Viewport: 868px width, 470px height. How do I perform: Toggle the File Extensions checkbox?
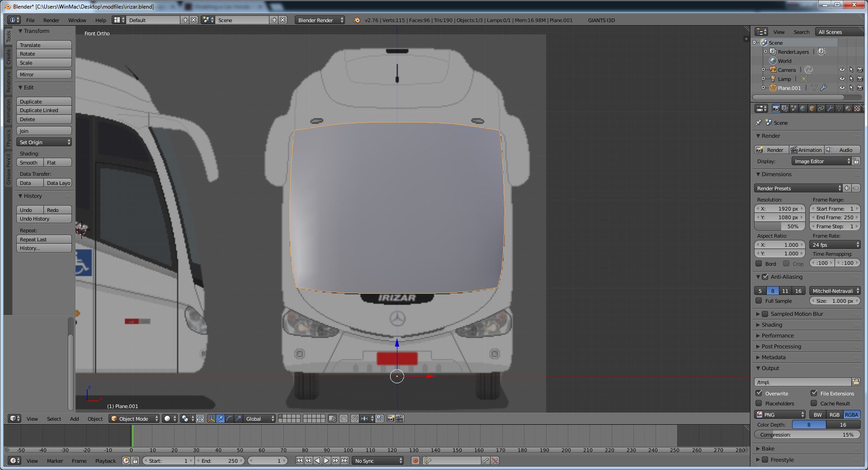click(814, 393)
